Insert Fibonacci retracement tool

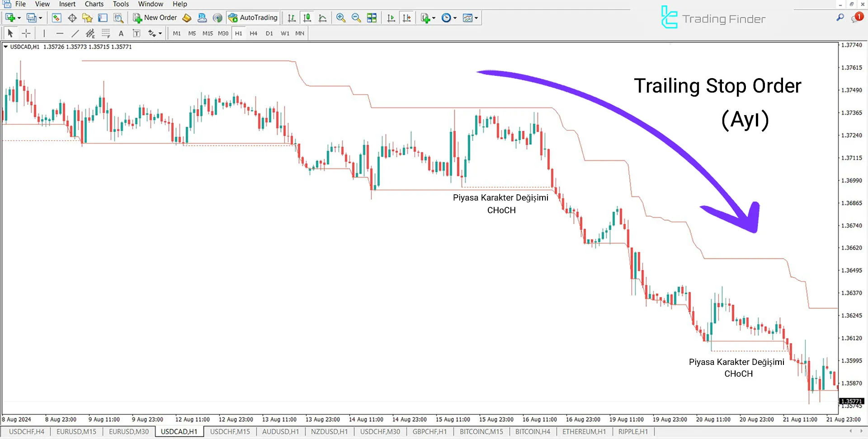106,33
